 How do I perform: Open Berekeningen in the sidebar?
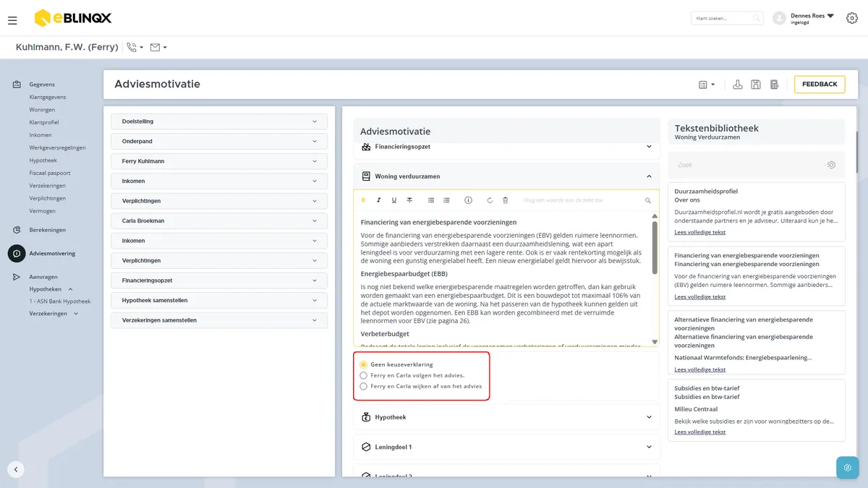47,230
